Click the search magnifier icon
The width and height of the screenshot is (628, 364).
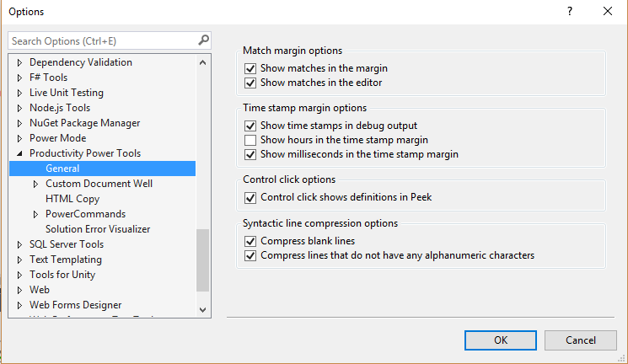coord(203,40)
